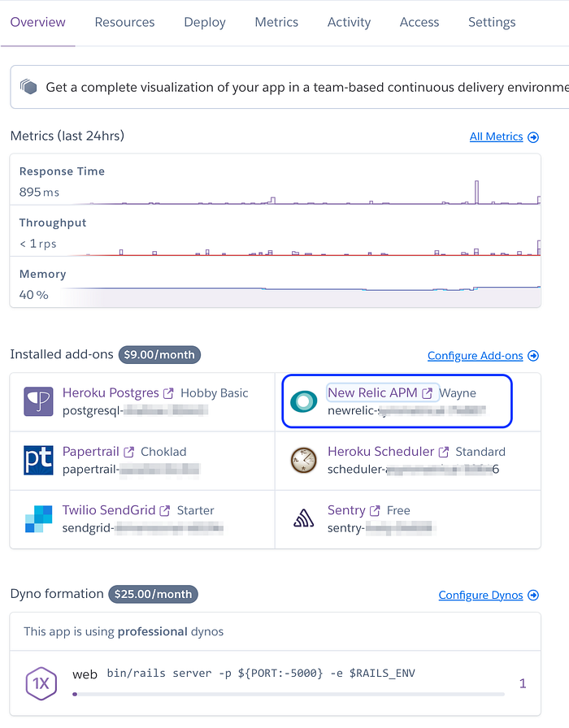Click the arrow icon beside All Metrics
Viewport: 569px width, 728px height.
pos(533,137)
